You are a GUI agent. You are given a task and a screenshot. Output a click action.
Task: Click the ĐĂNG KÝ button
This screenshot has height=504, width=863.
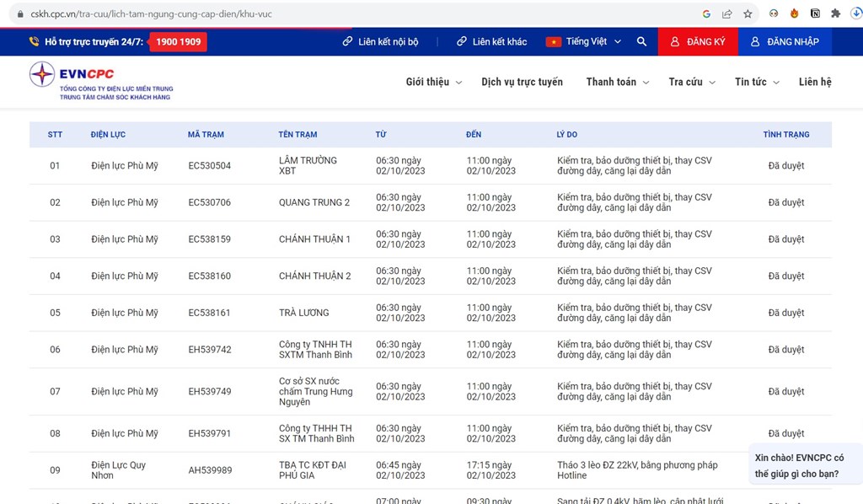point(697,41)
